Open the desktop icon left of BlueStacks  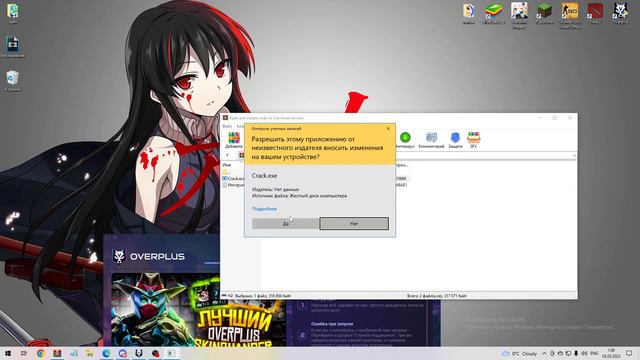[x=469, y=13]
